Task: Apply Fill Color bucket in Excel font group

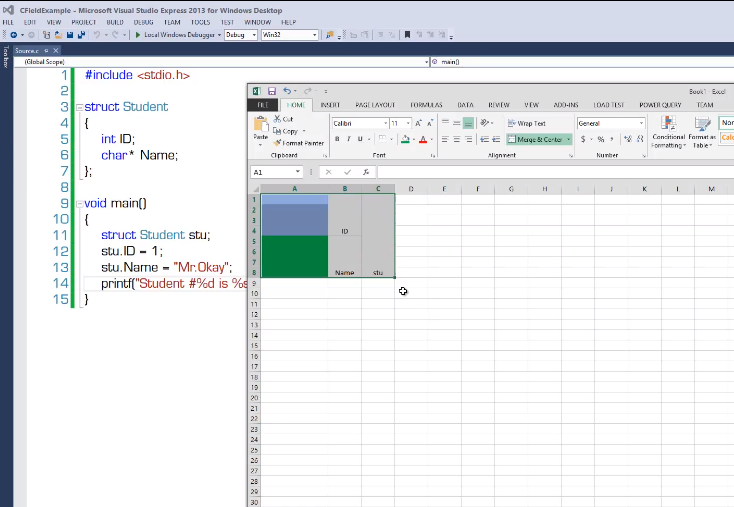Action: pos(405,139)
